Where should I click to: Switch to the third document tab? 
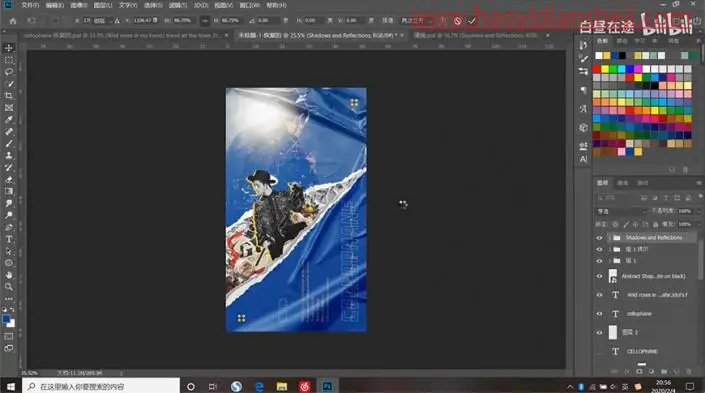pyautogui.click(x=476, y=35)
